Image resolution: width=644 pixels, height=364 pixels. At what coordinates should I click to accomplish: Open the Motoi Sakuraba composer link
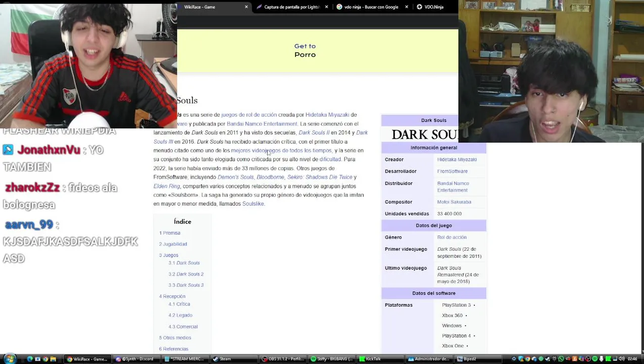(454, 202)
